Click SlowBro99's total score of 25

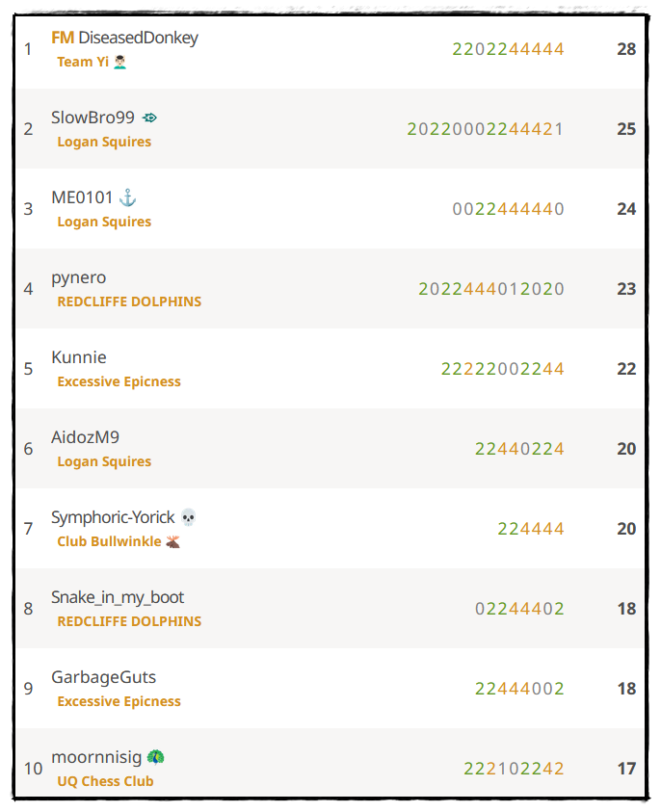click(626, 129)
